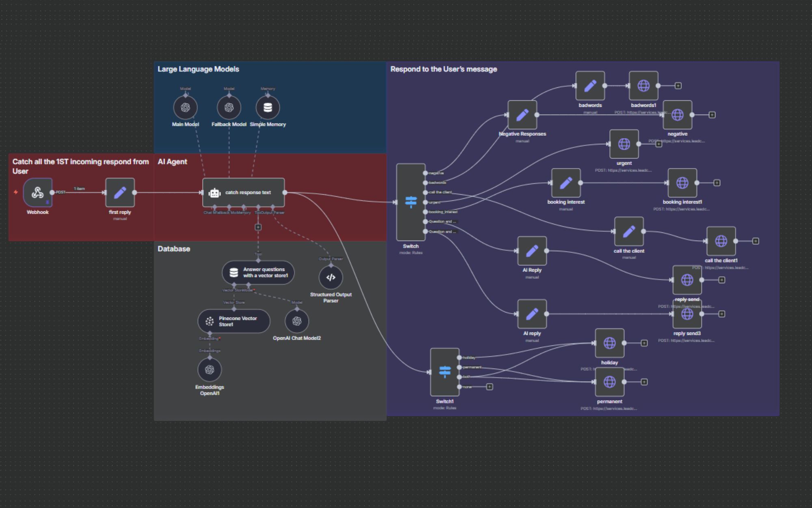This screenshot has height=508, width=812.
Task: Click the Fallback Model node
Action: pyautogui.click(x=229, y=108)
